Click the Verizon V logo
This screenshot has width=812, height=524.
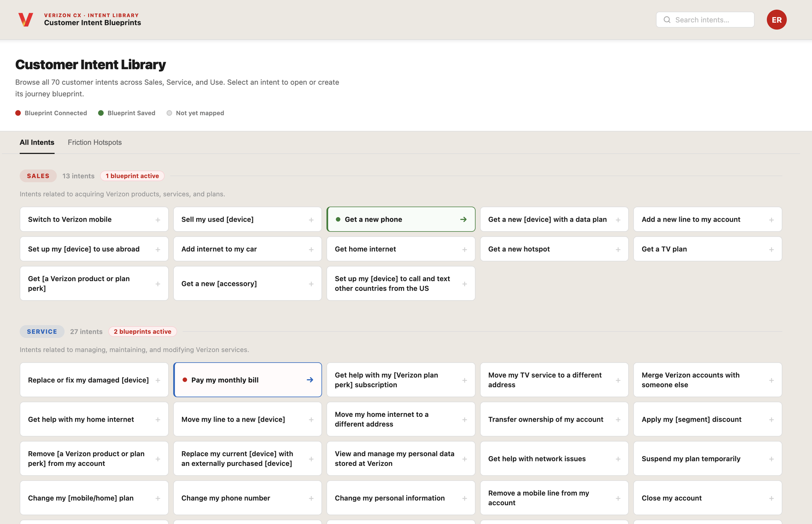tap(26, 19)
